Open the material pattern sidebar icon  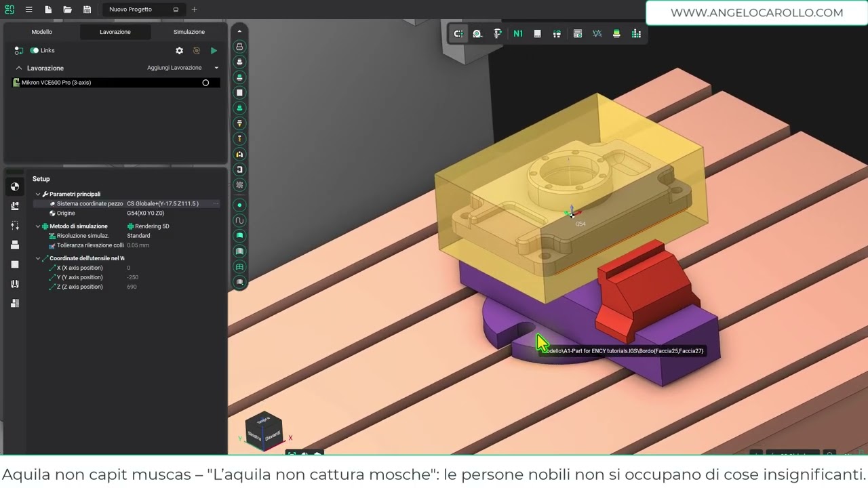pos(15,303)
